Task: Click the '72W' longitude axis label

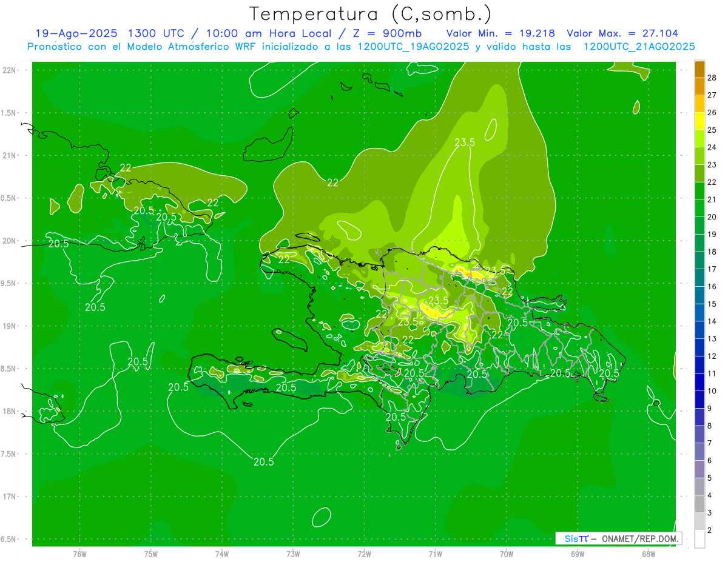Action: click(364, 554)
